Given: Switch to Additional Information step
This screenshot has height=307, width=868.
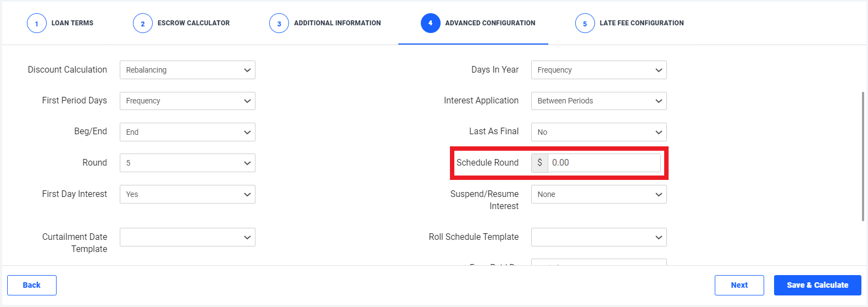Looking at the screenshot, I should (325, 23).
